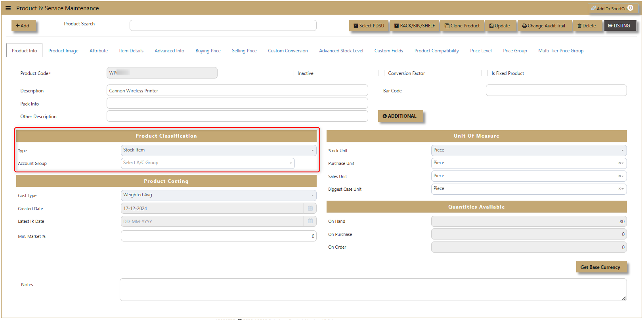Viewport: 644px width, 320px height.
Task: Toggle the Inactive checkbox
Action: tap(291, 73)
